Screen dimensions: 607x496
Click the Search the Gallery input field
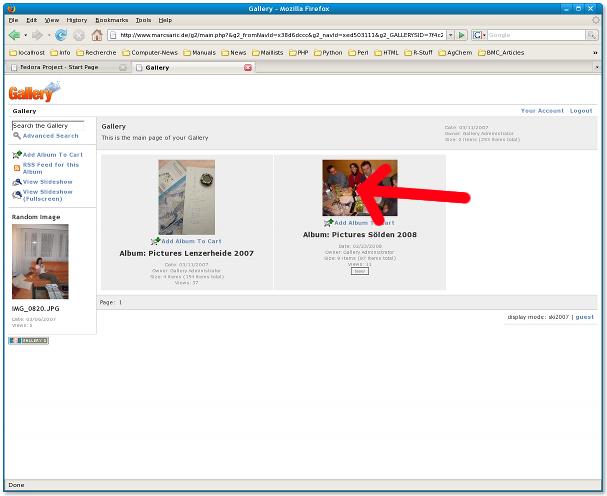pos(53,126)
